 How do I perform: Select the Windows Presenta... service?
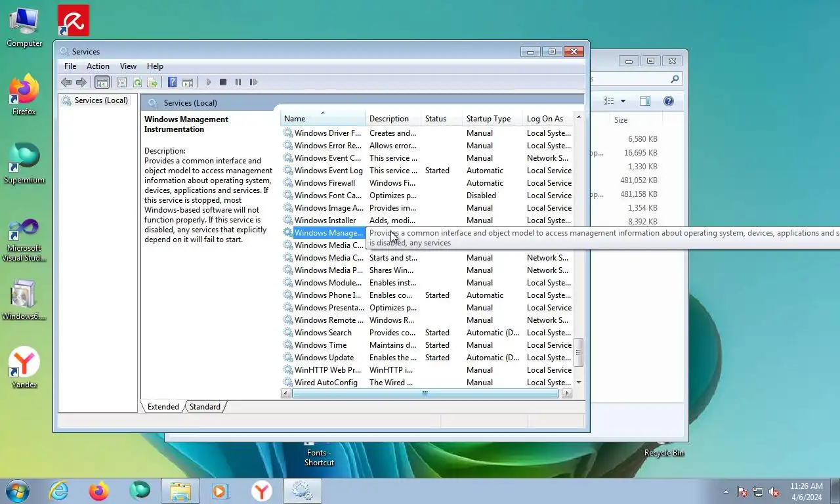click(x=427, y=308)
